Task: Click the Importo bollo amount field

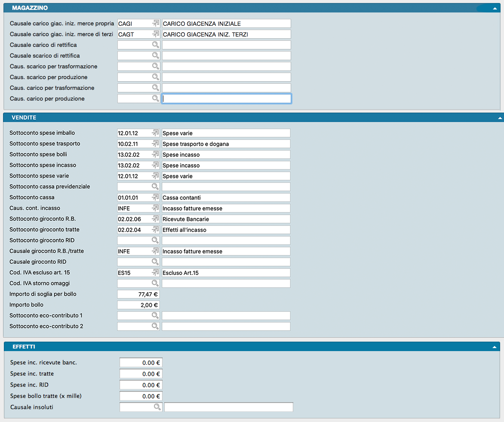Action: click(x=138, y=305)
